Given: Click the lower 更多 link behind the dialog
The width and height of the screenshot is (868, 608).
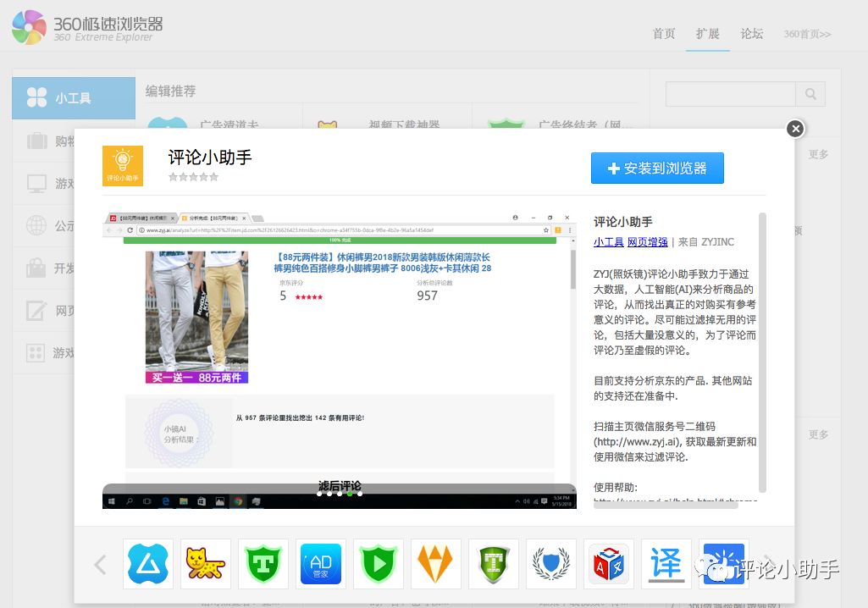Looking at the screenshot, I should 818,434.
